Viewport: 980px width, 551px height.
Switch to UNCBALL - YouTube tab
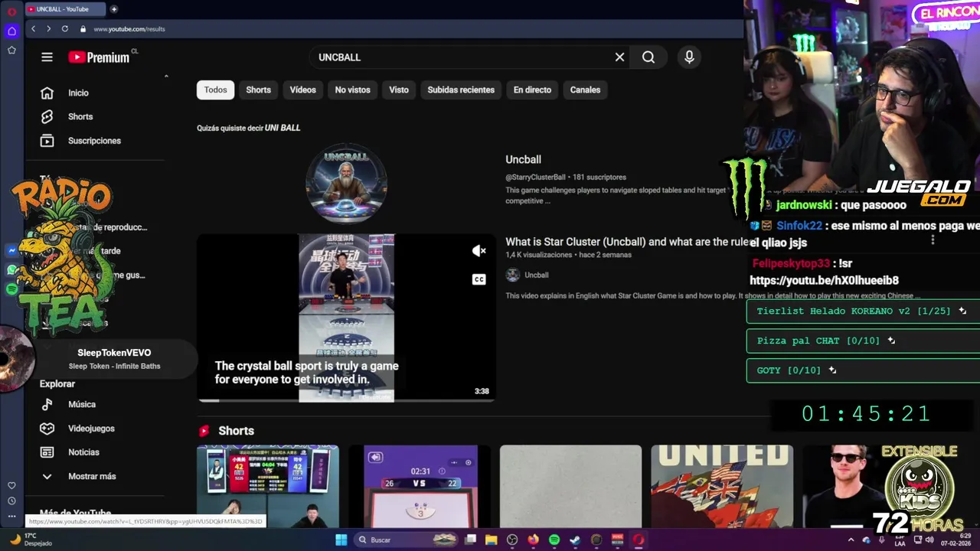pyautogui.click(x=65, y=9)
